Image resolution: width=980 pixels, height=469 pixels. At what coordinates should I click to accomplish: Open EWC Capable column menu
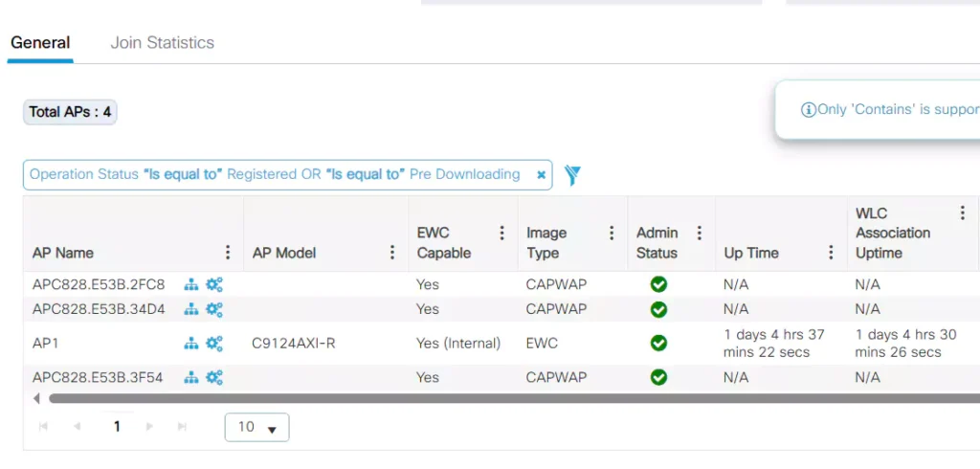pos(501,233)
